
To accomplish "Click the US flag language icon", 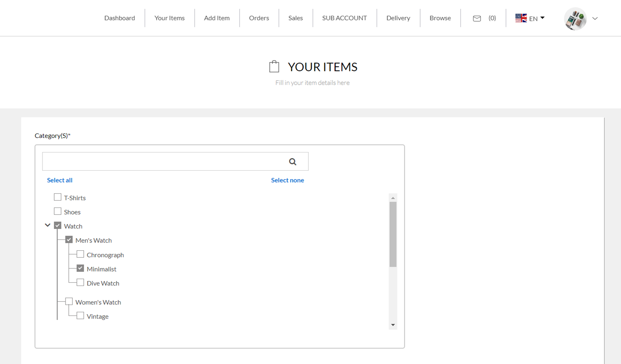I will (x=521, y=18).
